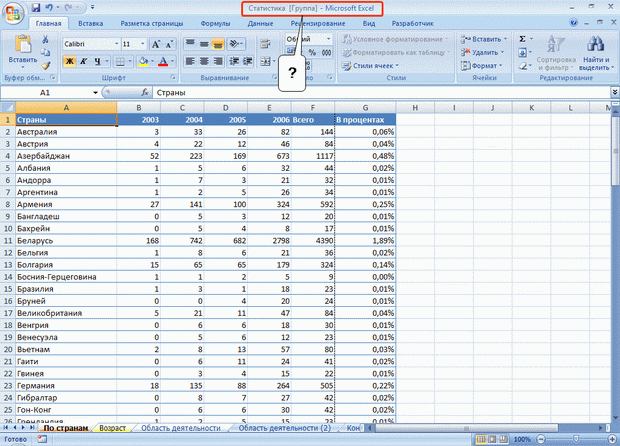Image resolution: width=620 pixels, height=446 pixels.
Task: Toggle Underline (Ч) formatting
Action: coord(97,61)
